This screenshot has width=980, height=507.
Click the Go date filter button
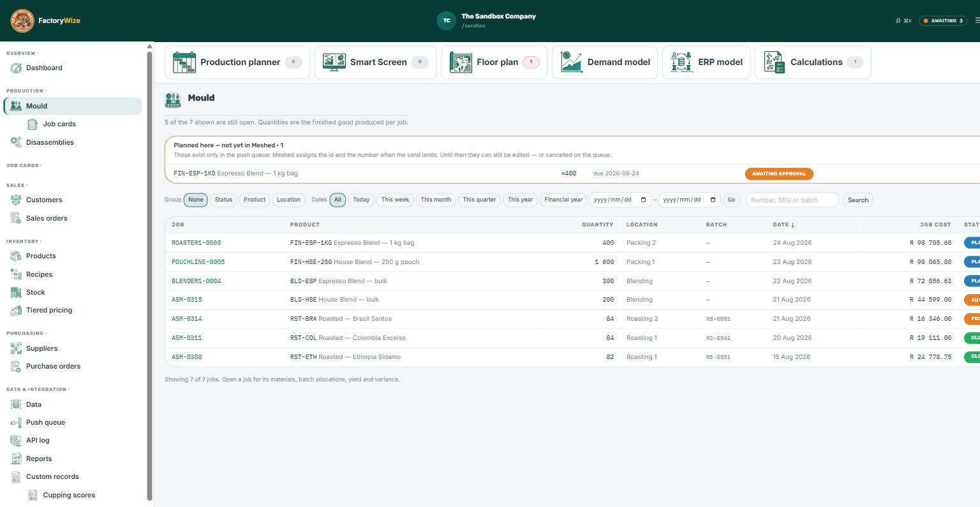pyautogui.click(x=731, y=200)
